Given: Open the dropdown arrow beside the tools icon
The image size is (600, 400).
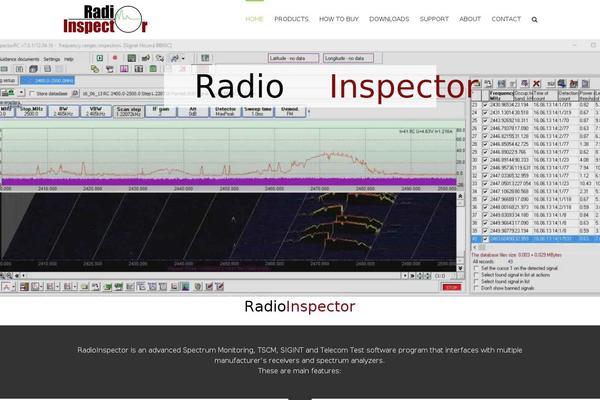Looking at the screenshot, I should [183, 58].
